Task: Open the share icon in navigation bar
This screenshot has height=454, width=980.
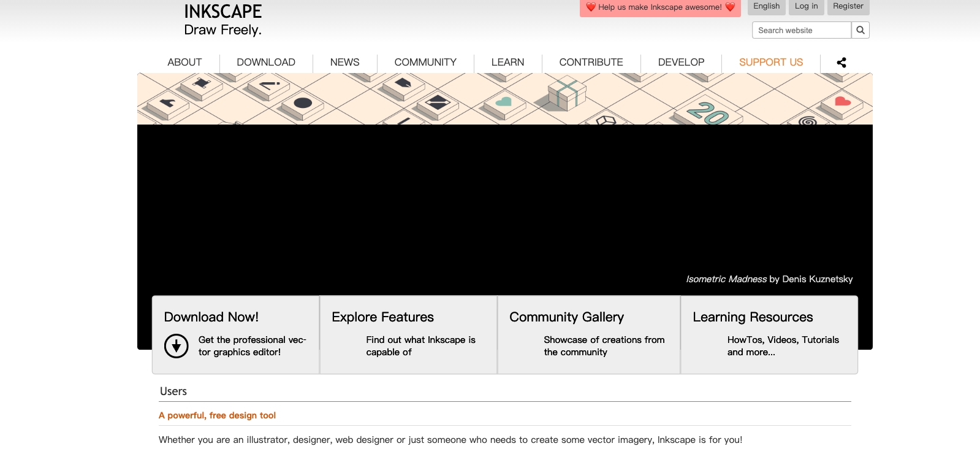Action: coord(841,63)
